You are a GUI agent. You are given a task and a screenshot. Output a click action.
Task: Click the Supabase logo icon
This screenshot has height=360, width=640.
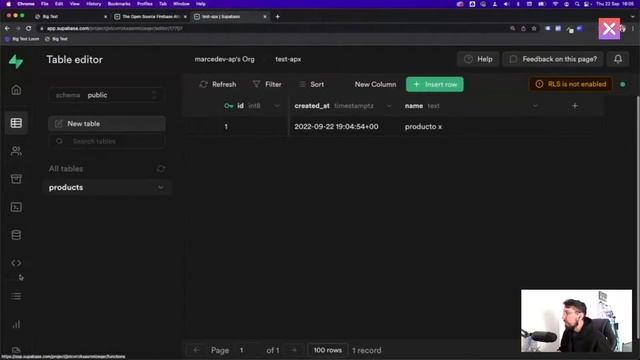pyautogui.click(x=16, y=62)
